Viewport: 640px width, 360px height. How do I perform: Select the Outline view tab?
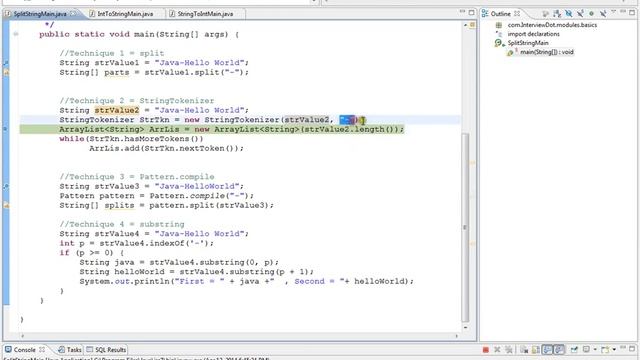tap(500, 14)
